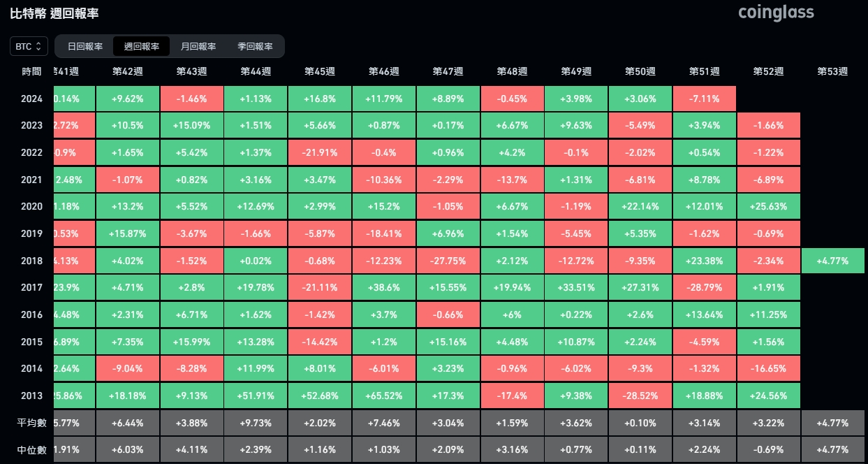Select the 2024 row label
The width and height of the screenshot is (868, 464).
tap(31, 99)
